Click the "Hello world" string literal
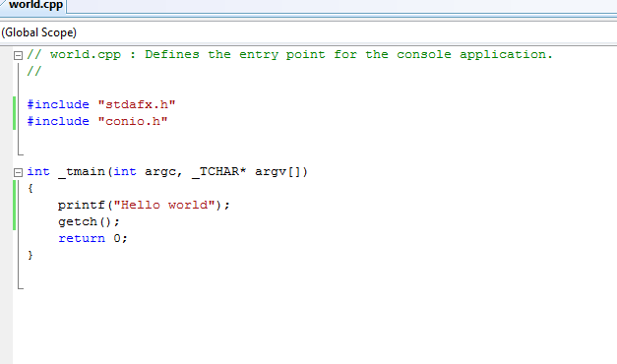The image size is (617, 364). pos(164,205)
